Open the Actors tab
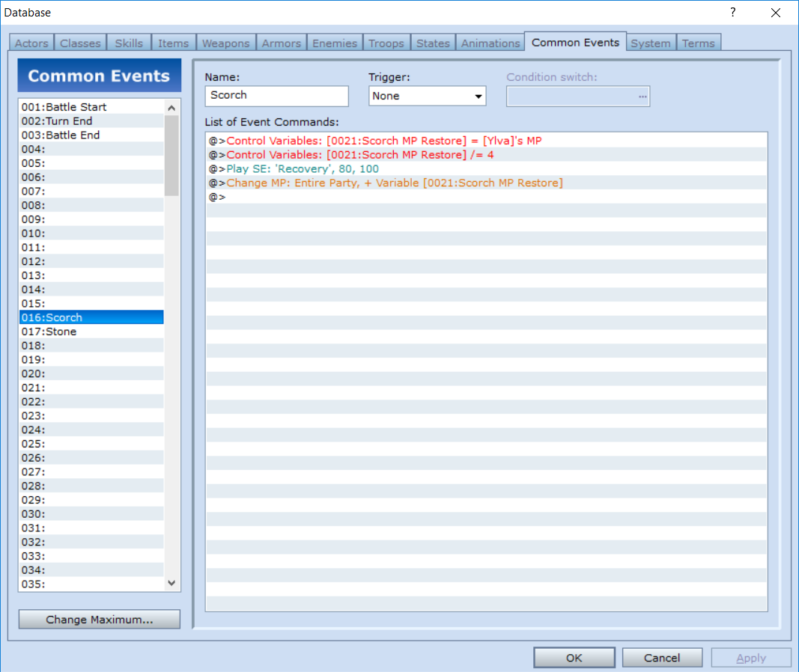This screenshot has height=672, width=799. (31, 43)
